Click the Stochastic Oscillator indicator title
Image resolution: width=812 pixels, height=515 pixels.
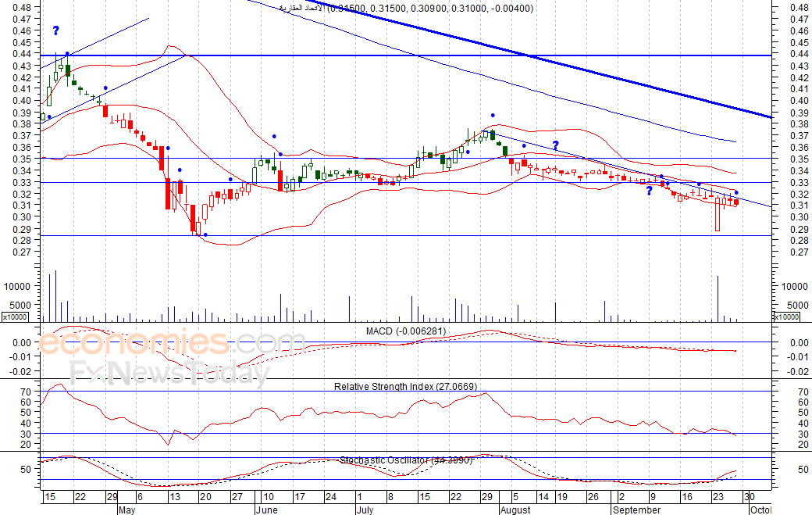point(406,460)
